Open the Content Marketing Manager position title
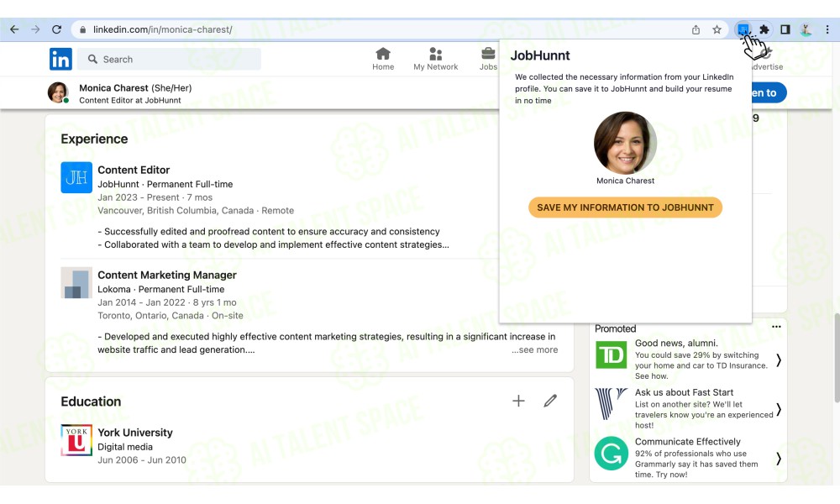840x504 pixels. coord(166,275)
